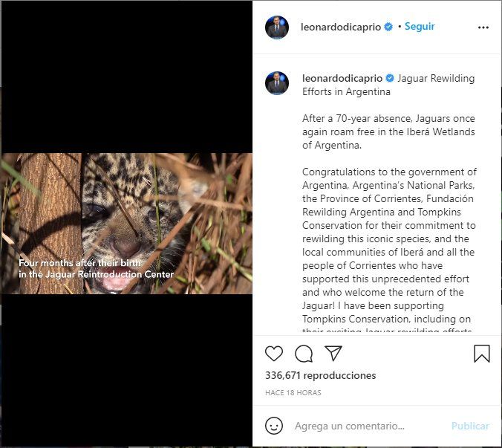Viewport: 502px width, 448px height.
Task: Click the video subtitle about Jaguar Reintroduction Center
Action: [97, 269]
